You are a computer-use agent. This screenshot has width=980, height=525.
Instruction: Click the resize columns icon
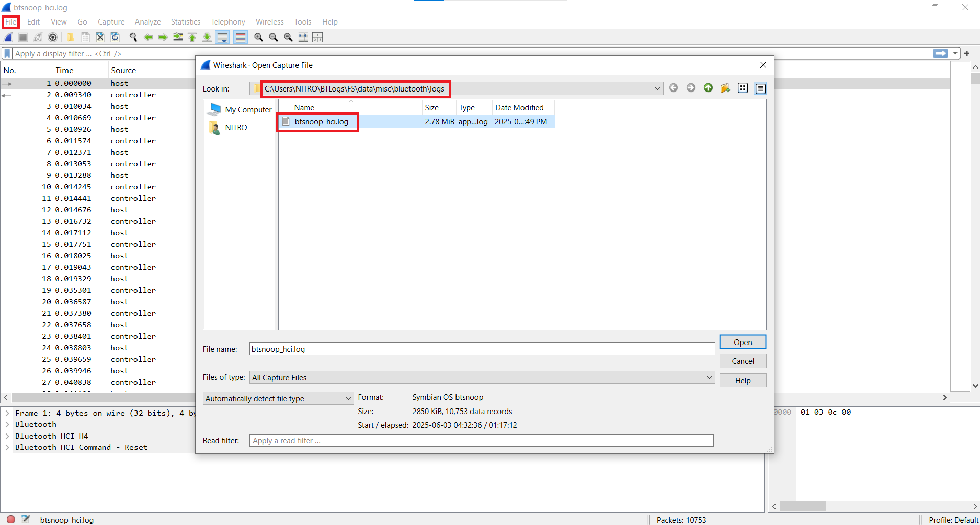pyautogui.click(x=303, y=37)
